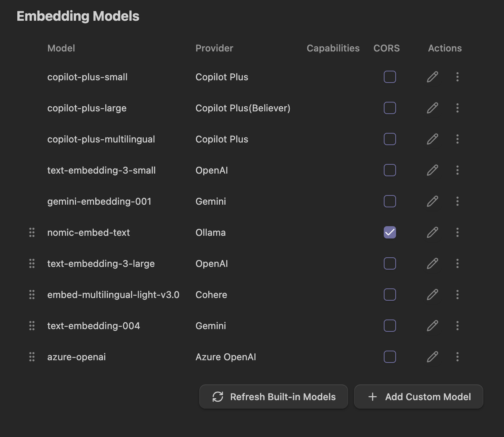Disable CORS for nomic-embed-text
Screen dimensions: 504x437
(390, 232)
